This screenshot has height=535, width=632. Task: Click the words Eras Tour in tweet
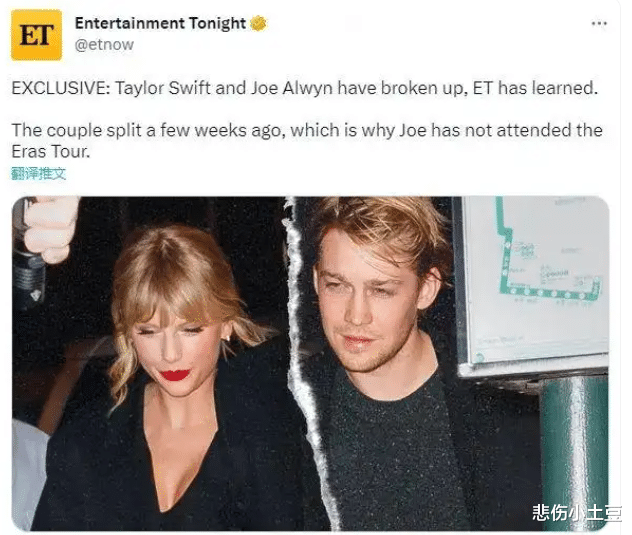point(50,152)
